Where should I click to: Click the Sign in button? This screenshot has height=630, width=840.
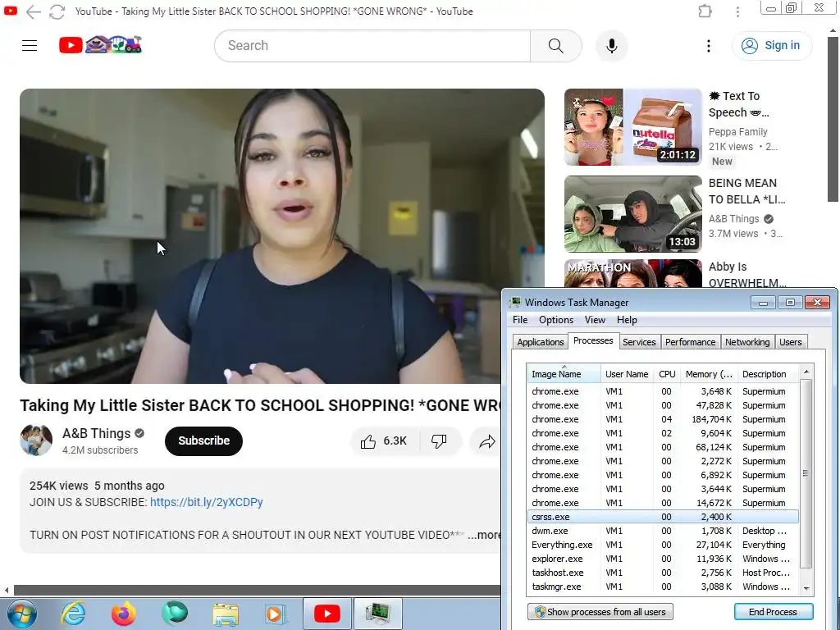pos(771,46)
